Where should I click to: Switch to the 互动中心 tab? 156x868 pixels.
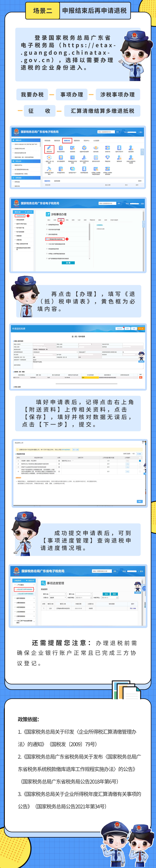(x=87, y=141)
